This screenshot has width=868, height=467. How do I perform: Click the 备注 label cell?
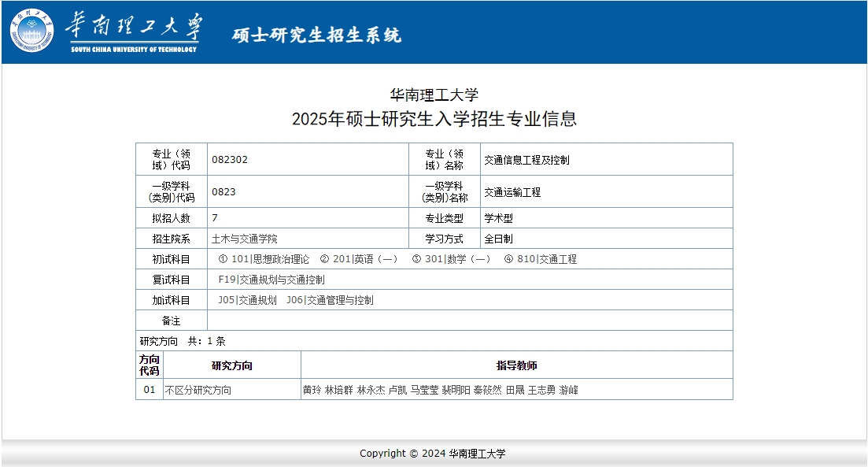tap(172, 321)
